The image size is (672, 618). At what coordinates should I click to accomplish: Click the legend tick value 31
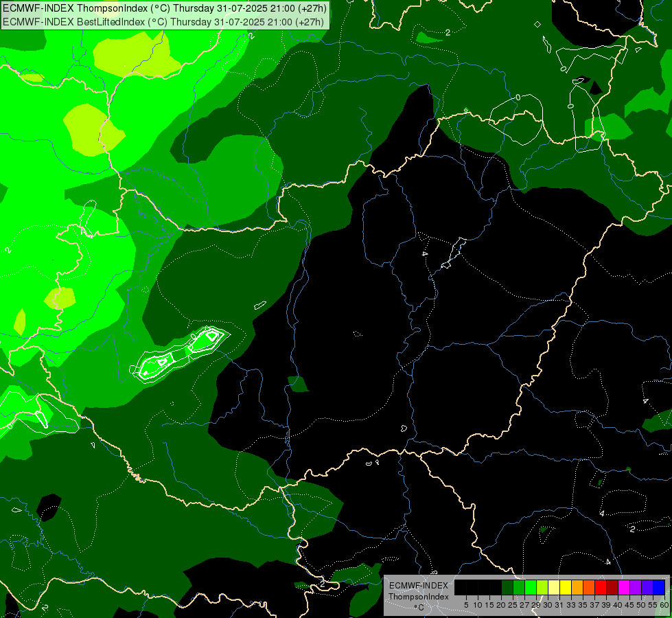point(559,605)
